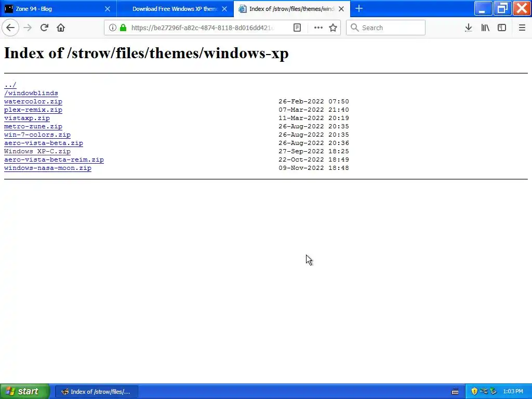Download watercolor.zip
Viewport: 532px width, 399px height.
(x=33, y=101)
